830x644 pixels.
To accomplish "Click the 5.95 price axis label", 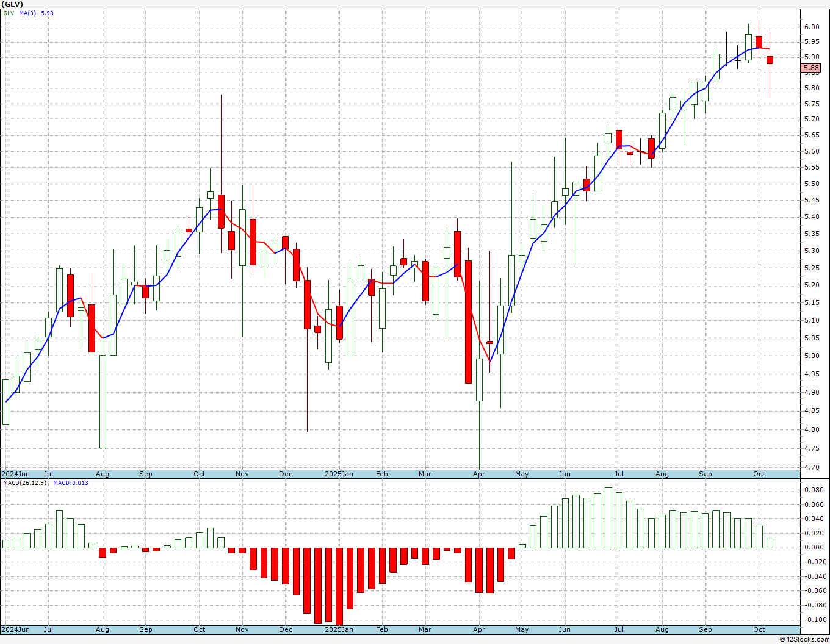I will point(812,42).
